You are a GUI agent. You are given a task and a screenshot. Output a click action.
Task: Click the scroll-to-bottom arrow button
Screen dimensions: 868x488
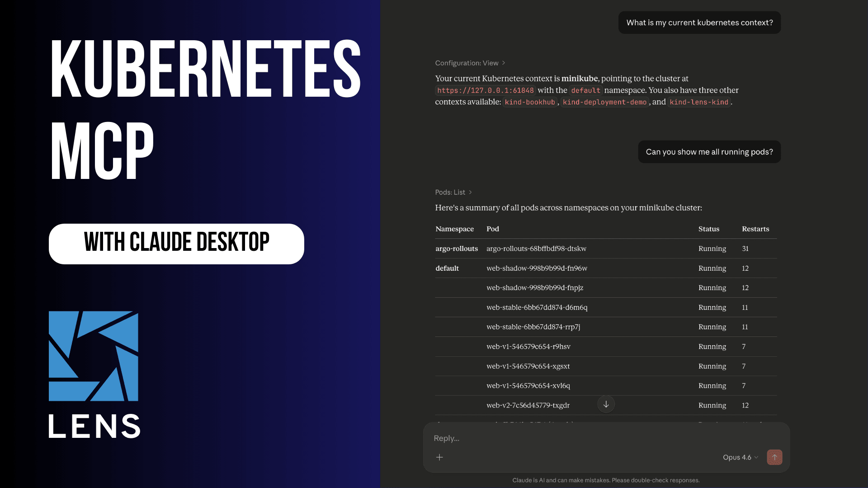pos(606,404)
